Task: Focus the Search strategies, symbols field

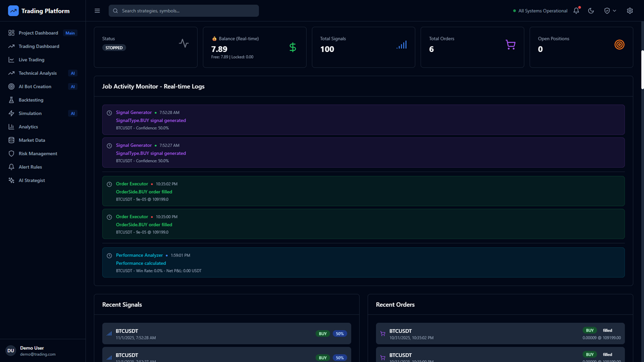Action: 184,11
